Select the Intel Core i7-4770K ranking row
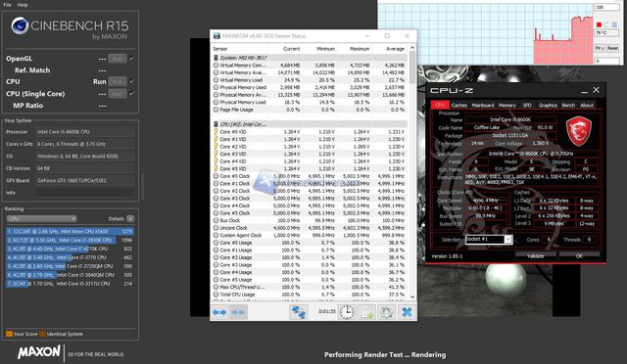The image size is (627, 364). [70, 249]
